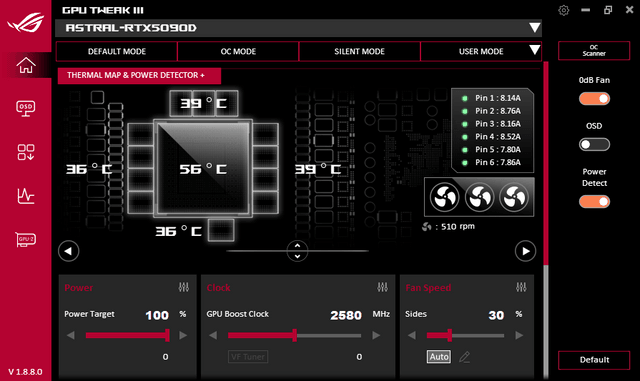The width and height of the screenshot is (640, 381).
Task: Open the User Mode profile dropdown arrow
Action: coord(535,50)
